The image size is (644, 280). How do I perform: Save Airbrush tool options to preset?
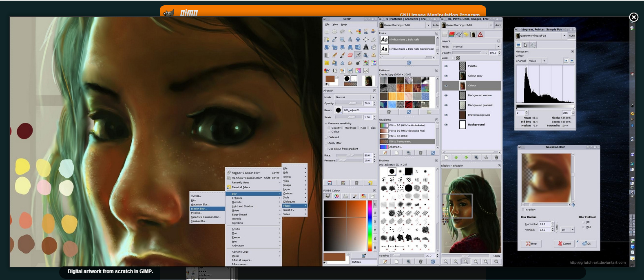tap(330, 183)
